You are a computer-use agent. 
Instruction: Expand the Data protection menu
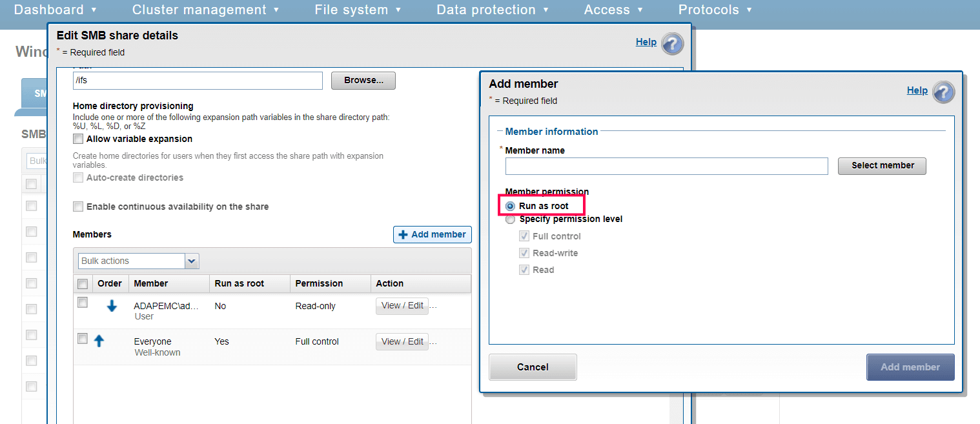click(x=493, y=10)
